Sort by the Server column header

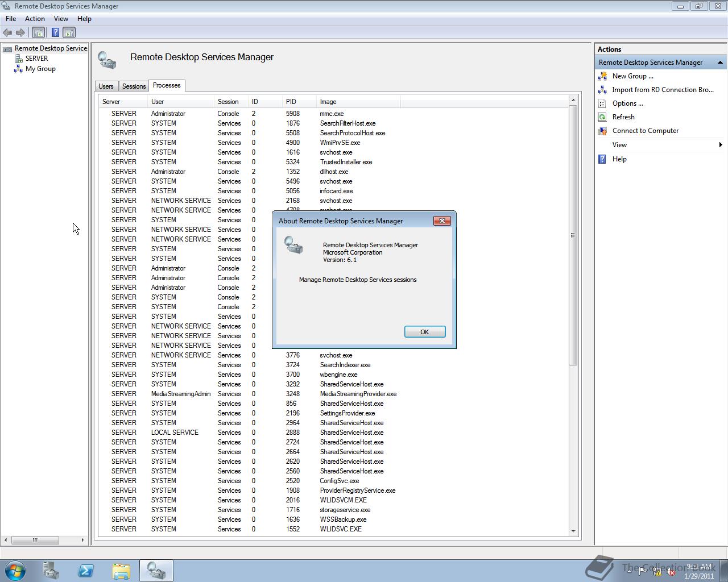pyautogui.click(x=123, y=102)
